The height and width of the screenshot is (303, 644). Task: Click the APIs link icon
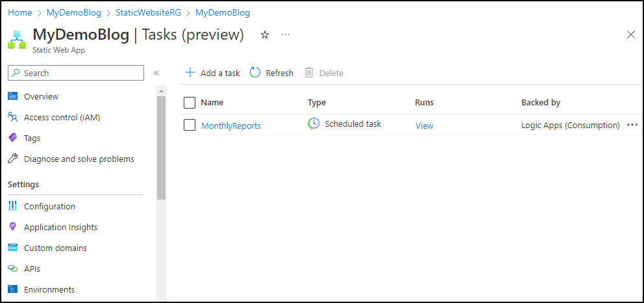(13, 269)
